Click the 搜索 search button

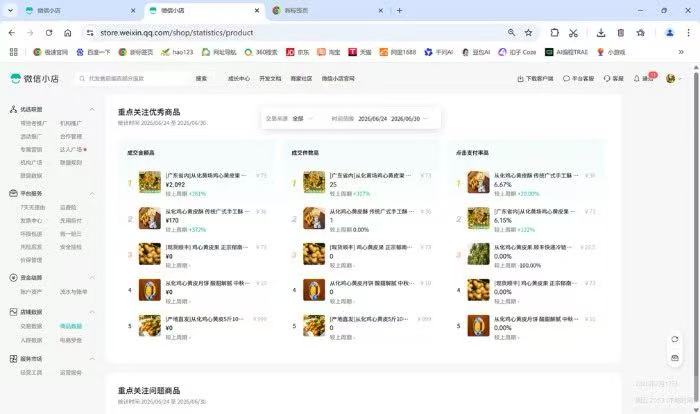point(201,79)
